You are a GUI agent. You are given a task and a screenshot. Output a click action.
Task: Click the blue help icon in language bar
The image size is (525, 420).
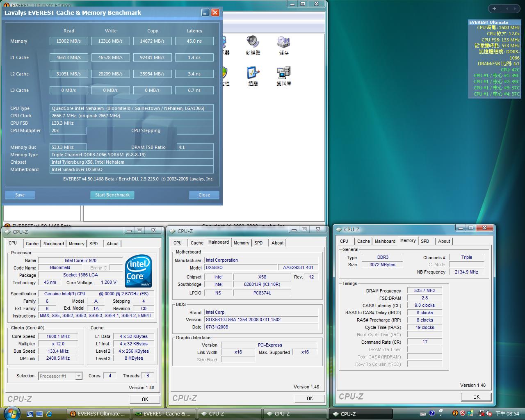tap(432, 413)
